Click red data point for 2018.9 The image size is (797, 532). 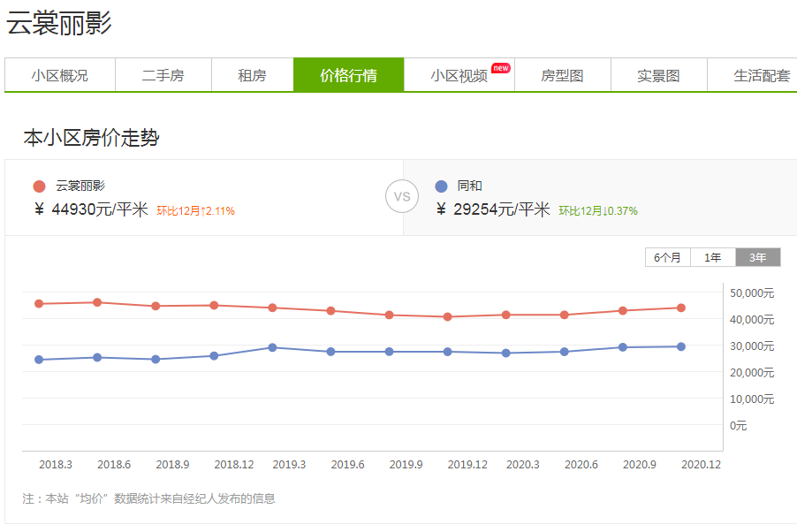tap(156, 306)
